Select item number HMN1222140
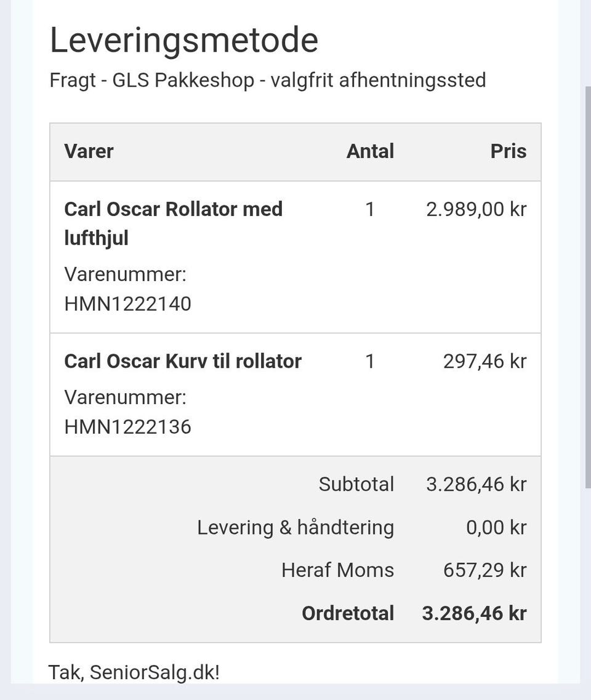This screenshot has height=700, width=591. click(127, 303)
